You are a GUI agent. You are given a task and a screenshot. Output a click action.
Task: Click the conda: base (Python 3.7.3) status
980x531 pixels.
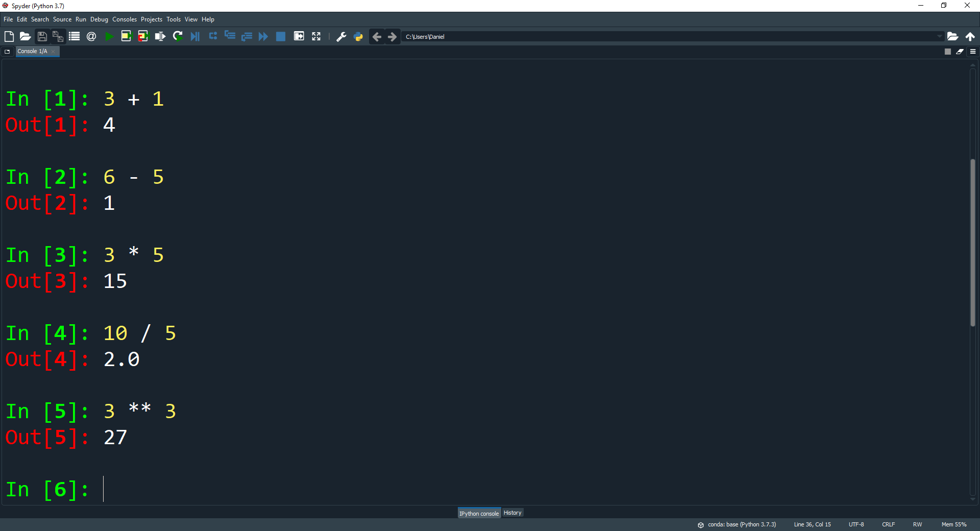[x=737, y=524]
